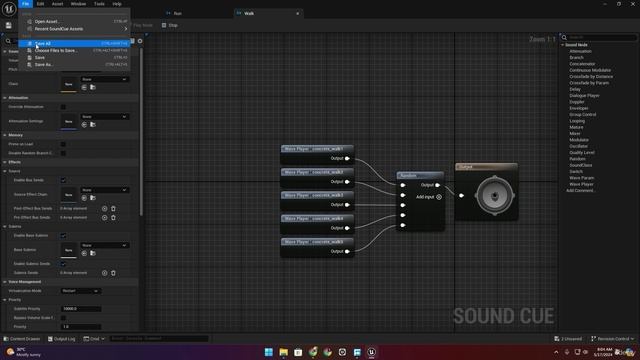640x360 pixels.
Task: Use selected asset for Source Effect Chain
Action: (84, 198)
